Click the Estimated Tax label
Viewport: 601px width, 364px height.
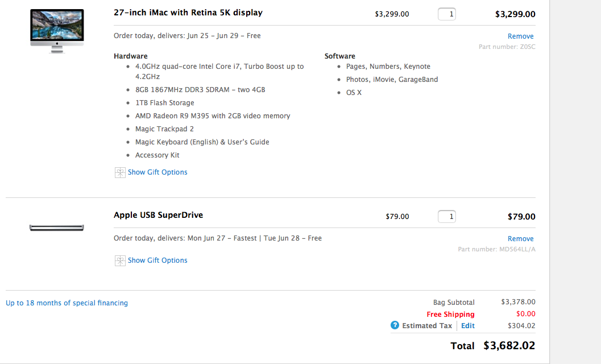pyautogui.click(x=426, y=326)
